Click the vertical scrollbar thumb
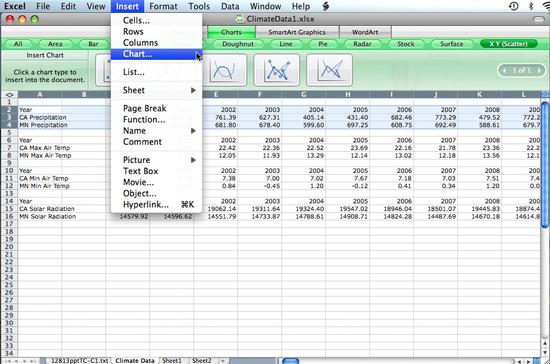Screen dimensions: 550x364 [x=545, y=164]
